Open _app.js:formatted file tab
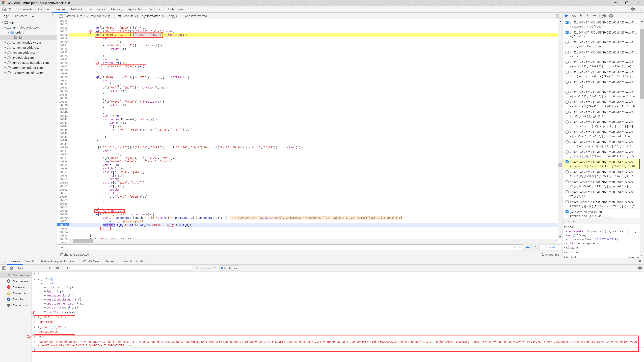Screen dimensions: 644x362 (196, 16)
